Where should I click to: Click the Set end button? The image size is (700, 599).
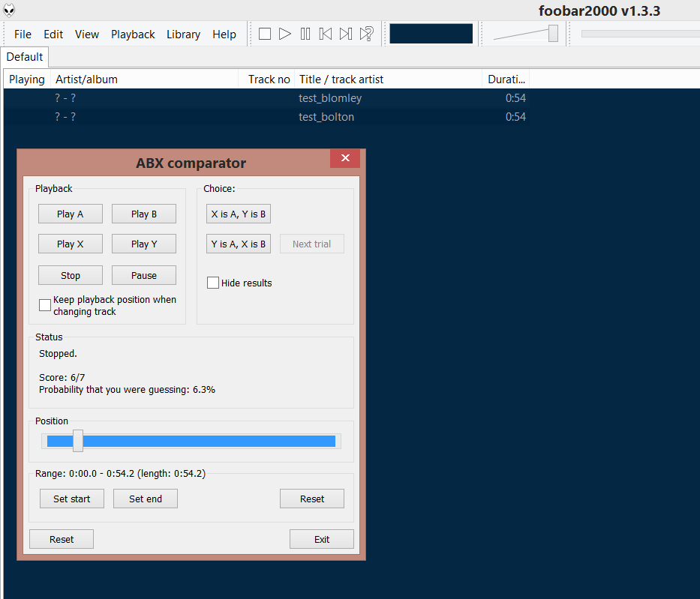point(146,499)
